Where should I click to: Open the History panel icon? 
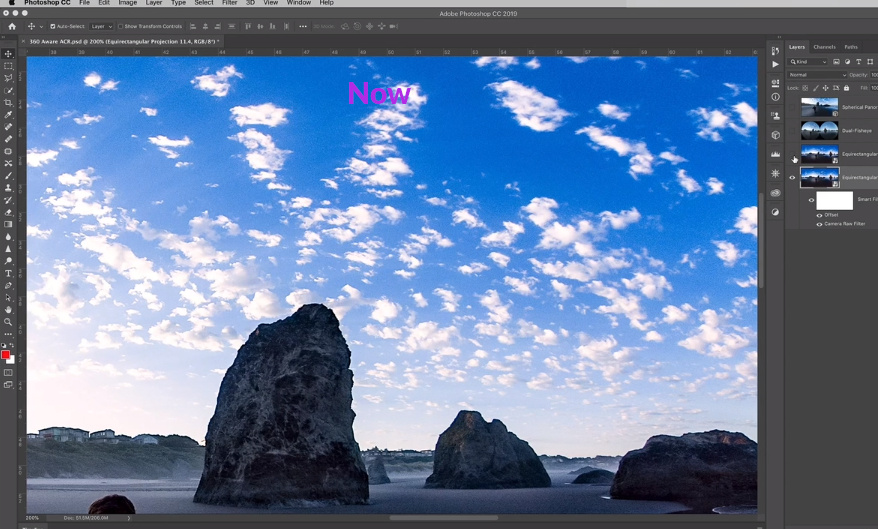(775, 51)
